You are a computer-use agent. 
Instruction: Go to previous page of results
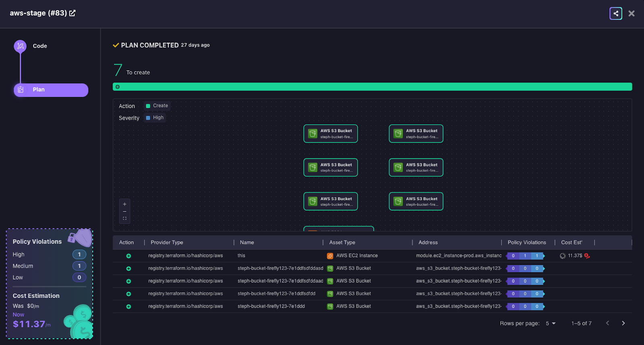(x=608, y=323)
